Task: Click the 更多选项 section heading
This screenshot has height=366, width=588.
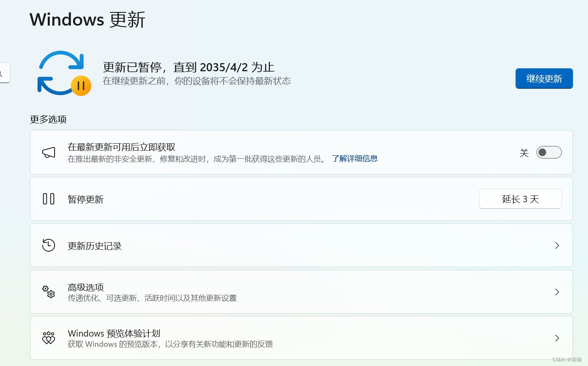Action: tap(48, 119)
